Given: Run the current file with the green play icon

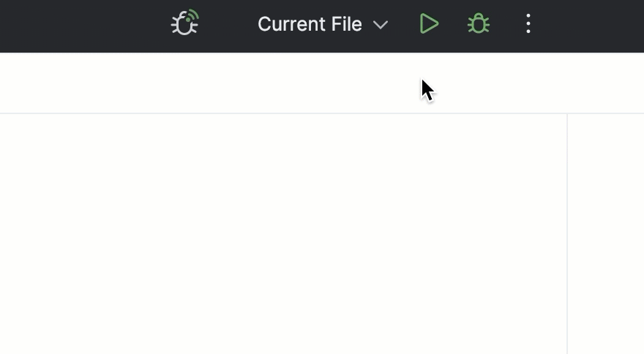Looking at the screenshot, I should coord(429,23).
